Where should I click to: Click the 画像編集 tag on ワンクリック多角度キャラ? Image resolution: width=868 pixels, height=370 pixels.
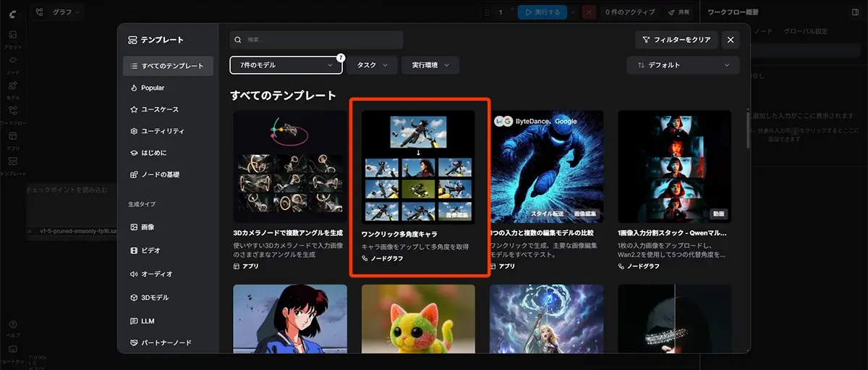point(457,215)
